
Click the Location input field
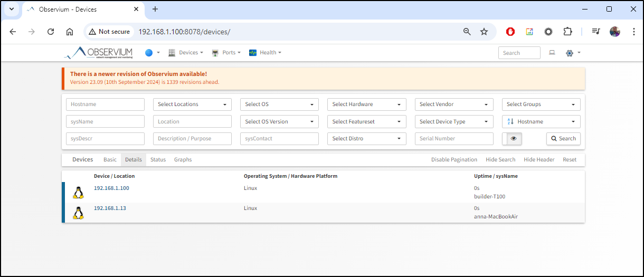pyautogui.click(x=192, y=121)
